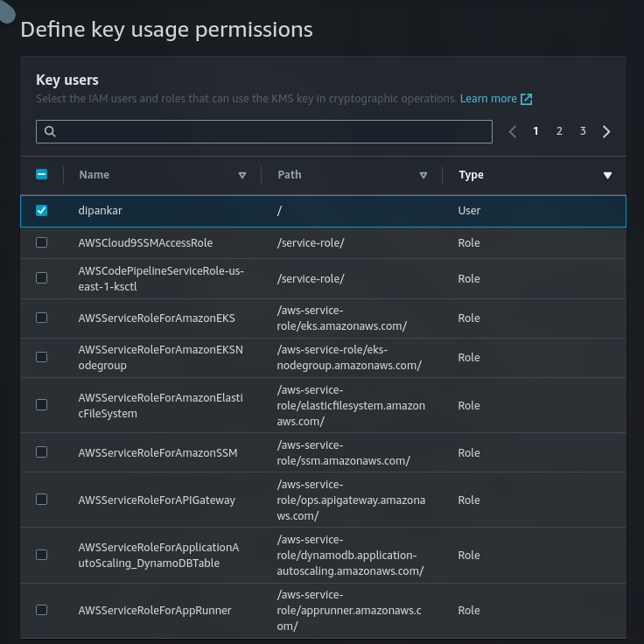Focus the key users search field
Image resolution: width=644 pixels, height=644 pixels.
(264, 132)
